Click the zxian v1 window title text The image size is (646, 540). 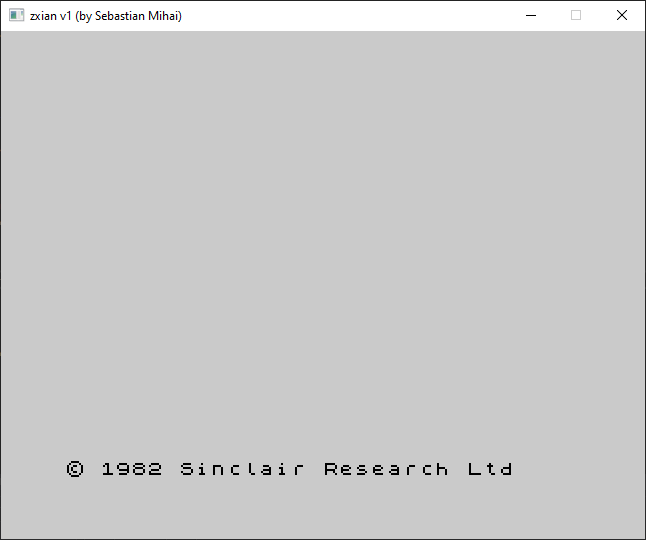click(x=106, y=16)
